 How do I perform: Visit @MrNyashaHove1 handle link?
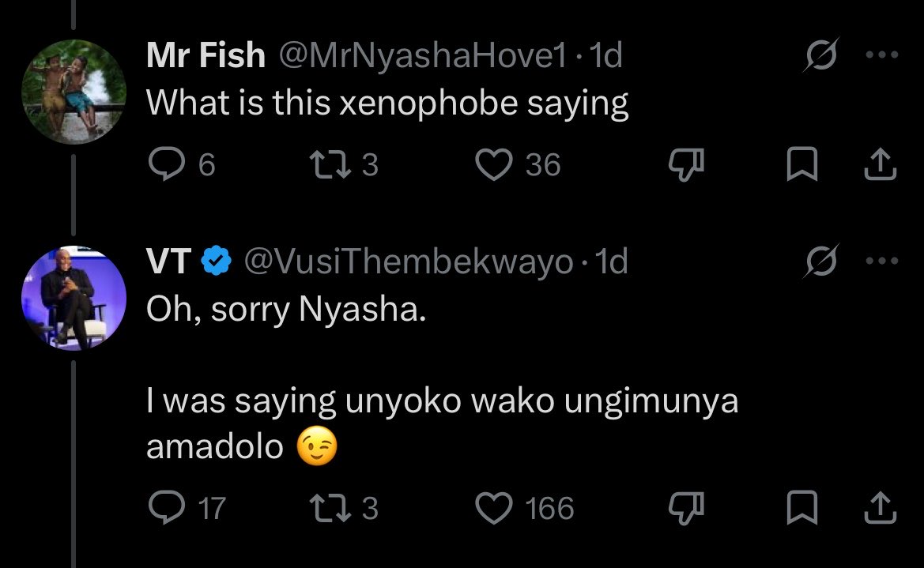tap(422, 55)
